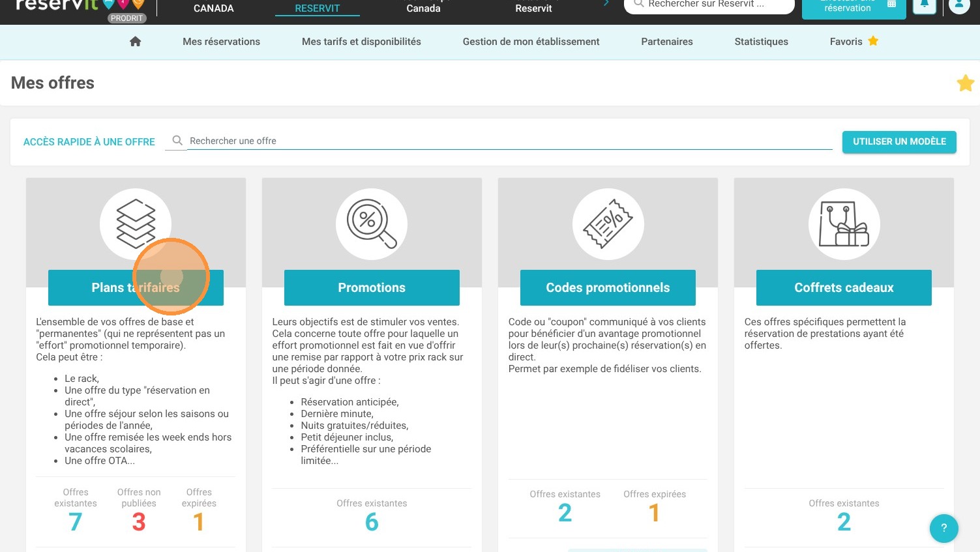Image resolution: width=980 pixels, height=552 pixels.
Task: Click the promo code coupon icon
Action: (608, 224)
